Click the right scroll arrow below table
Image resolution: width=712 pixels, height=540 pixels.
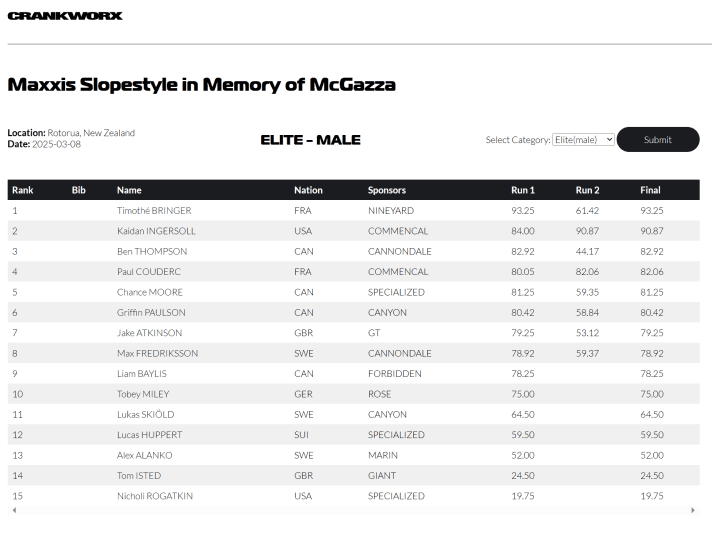(693, 510)
